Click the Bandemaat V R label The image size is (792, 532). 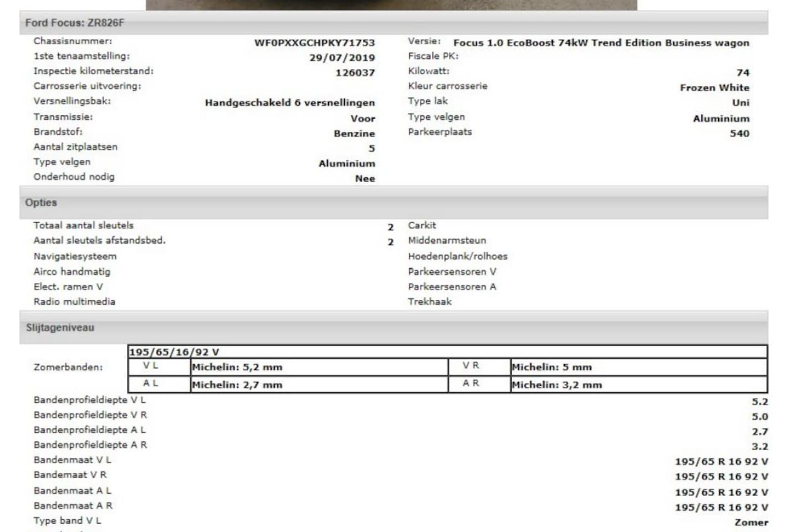click(x=70, y=474)
